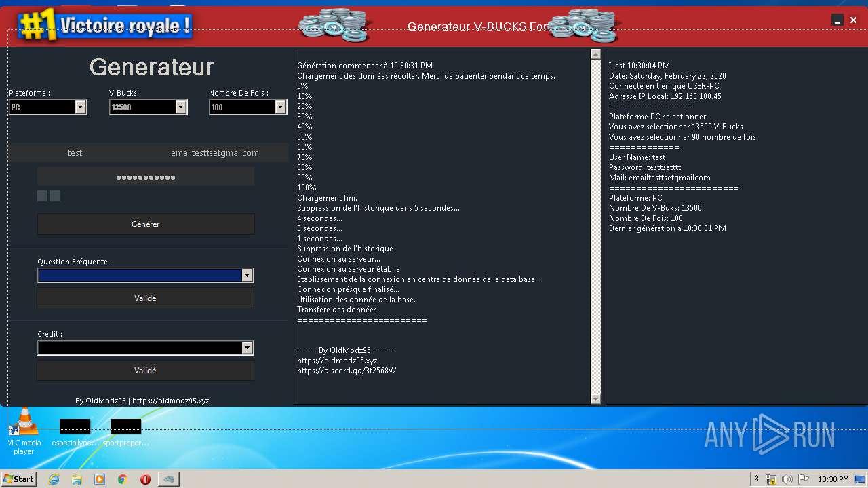Image resolution: width=868 pixels, height=488 pixels.
Task: Tick the left checkbox under password field
Action: tap(42, 196)
